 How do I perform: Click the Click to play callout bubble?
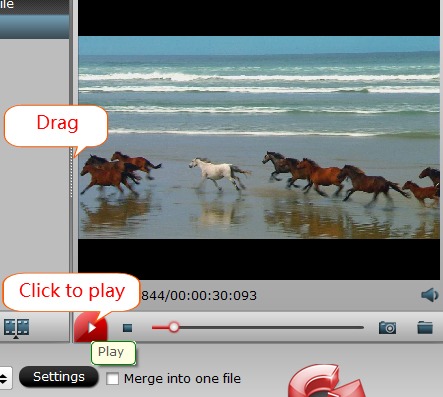(x=71, y=291)
